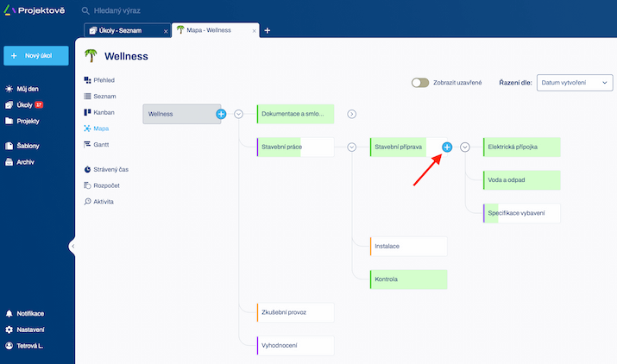
Task: Open the Zkušební provoz node
Action: point(295,312)
